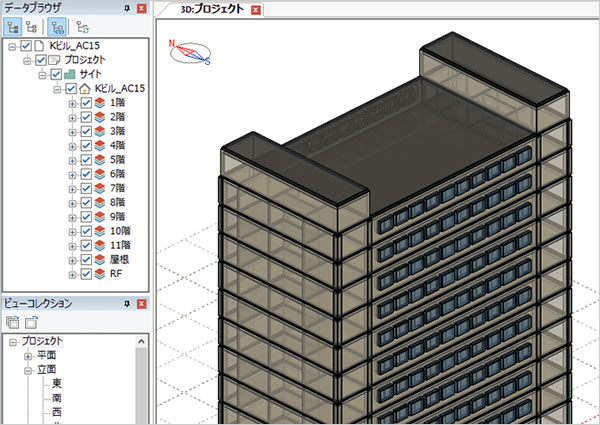This screenshot has height=425, width=600.
Task: Select the 10階 story label
Action: (121, 231)
